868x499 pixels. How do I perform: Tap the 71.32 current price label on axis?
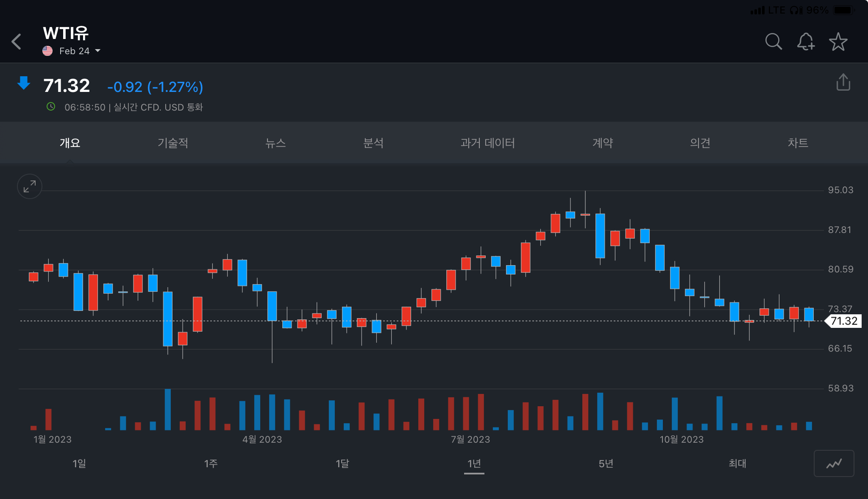(x=843, y=321)
